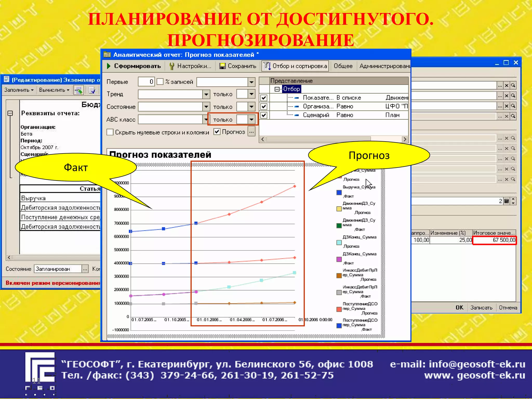Click the green pencil rows icon in Редактирование toolbar

78,90
